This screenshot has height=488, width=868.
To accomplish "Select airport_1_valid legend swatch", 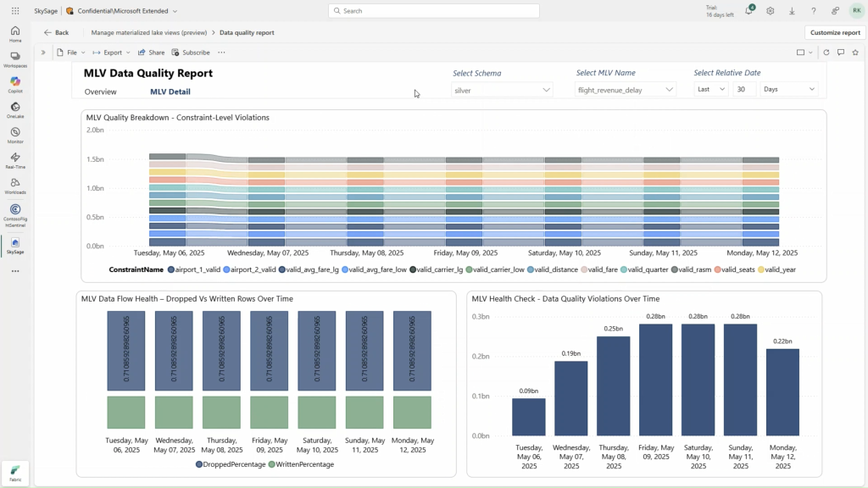I will (x=171, y=269).
